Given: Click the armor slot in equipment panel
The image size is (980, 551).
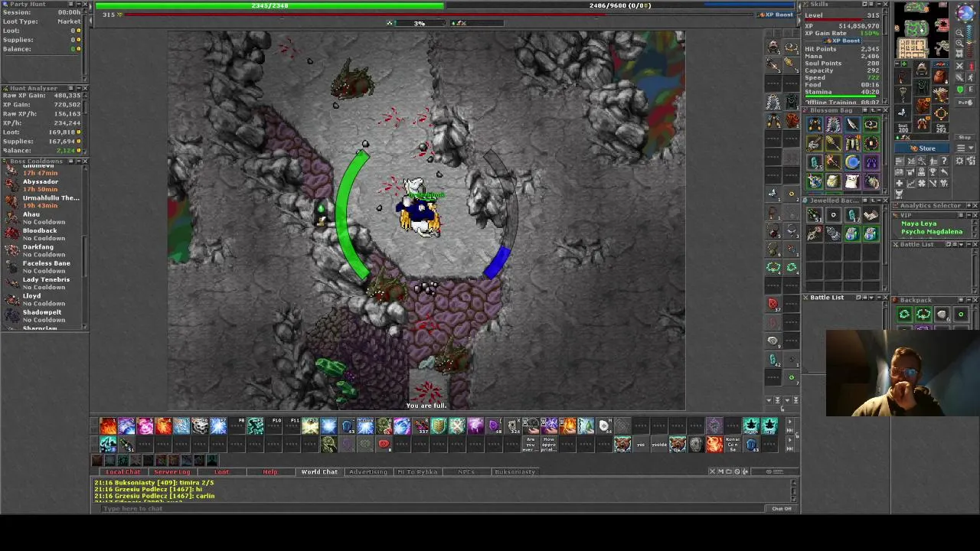Looking at the screenshot, I should click(922, 87).
